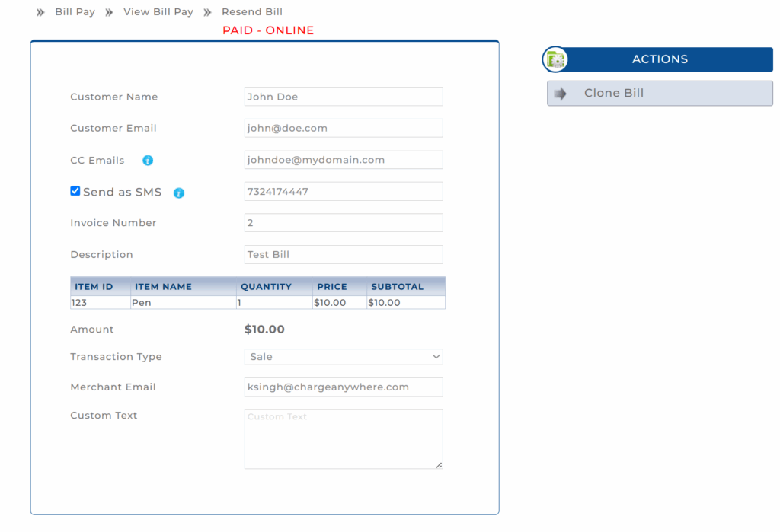This screenshot has height=532, width=780.
Task: Click into the CC Emails field
Action: pyautogui.click(x=343, y=160)
